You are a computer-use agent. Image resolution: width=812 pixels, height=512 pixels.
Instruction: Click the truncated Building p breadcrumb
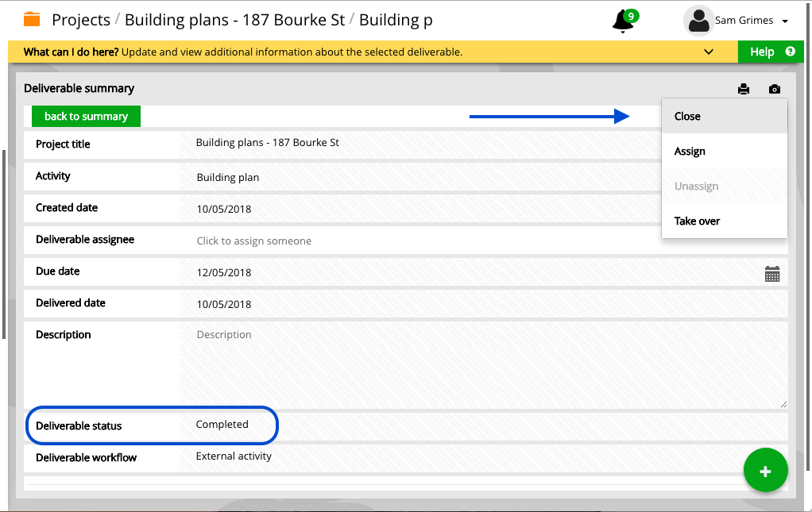coord(396,20)
